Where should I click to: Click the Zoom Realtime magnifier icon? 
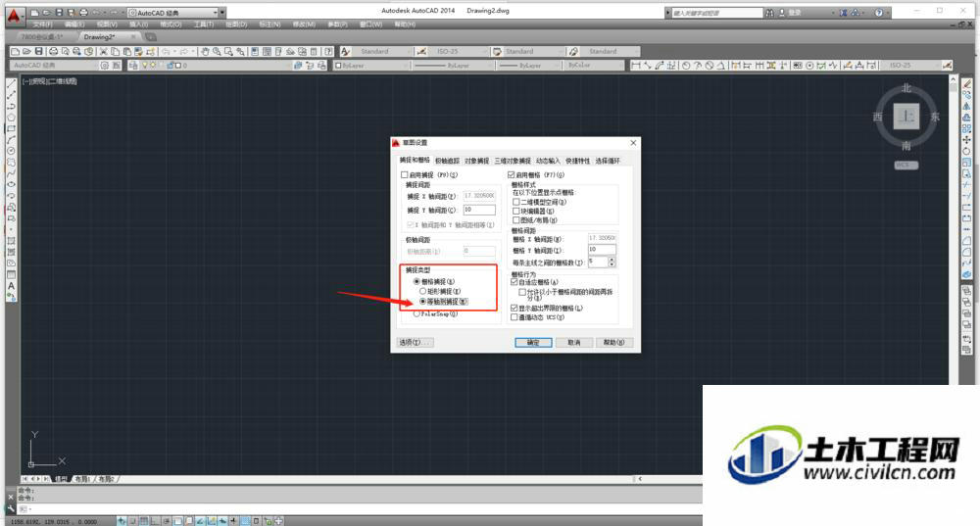pyautogui.click(x=217, y=51)
